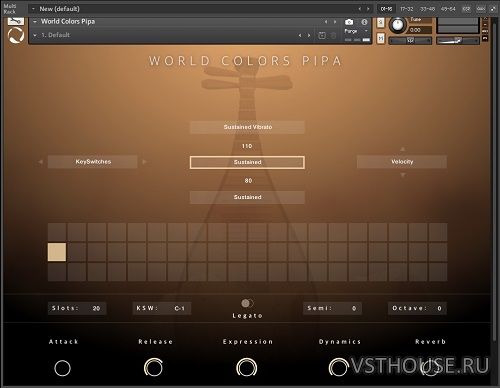Click the Attack knob
Viewport: 500px width, 388px height.
[62, 368]
